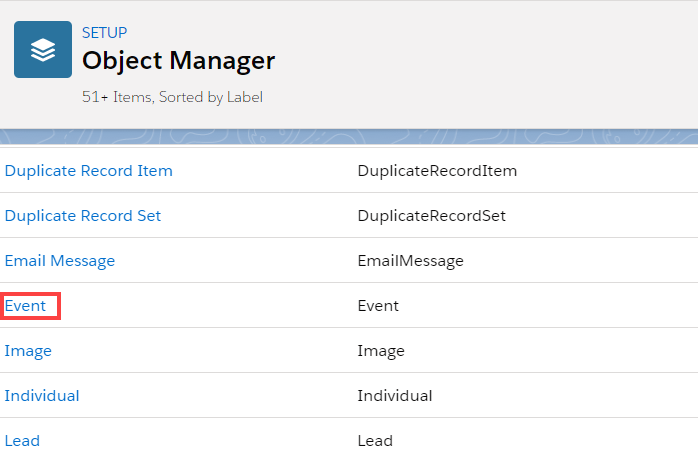Select the Individual API name cell
The width and height of the screenshot is (698, 462).
pyautogui.click(x=395, y=396)
